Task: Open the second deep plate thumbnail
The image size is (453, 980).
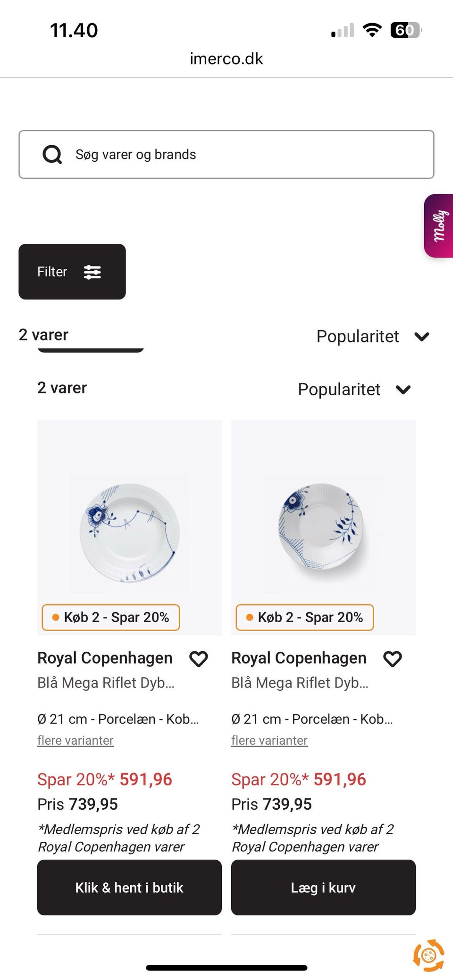Action: click(x=323, y=527)
